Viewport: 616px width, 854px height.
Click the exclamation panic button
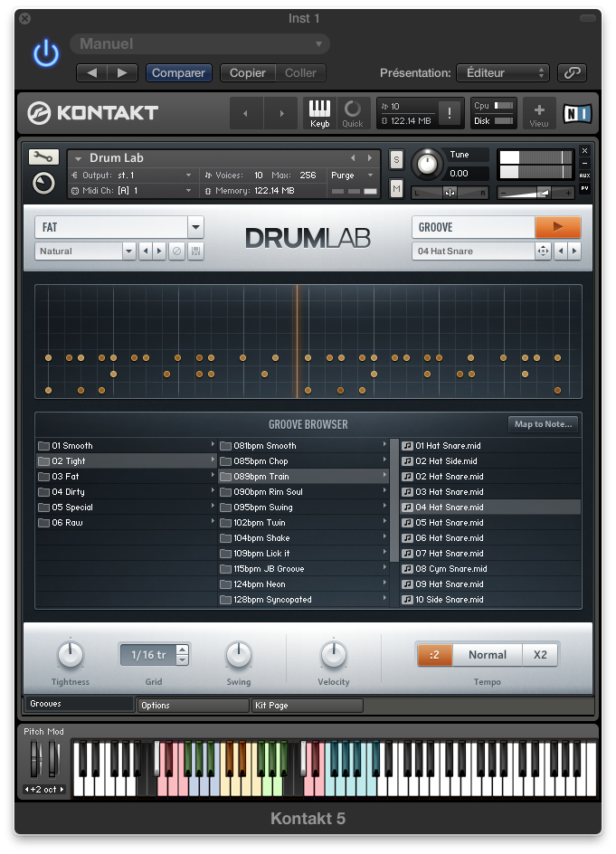(x=450, y=113)
